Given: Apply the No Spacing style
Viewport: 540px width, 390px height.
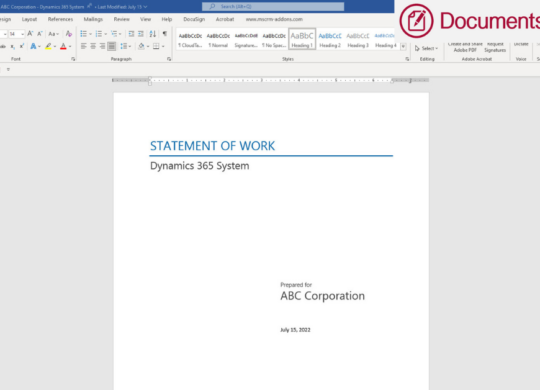Looking at the screenshot, I should (274, 40).
